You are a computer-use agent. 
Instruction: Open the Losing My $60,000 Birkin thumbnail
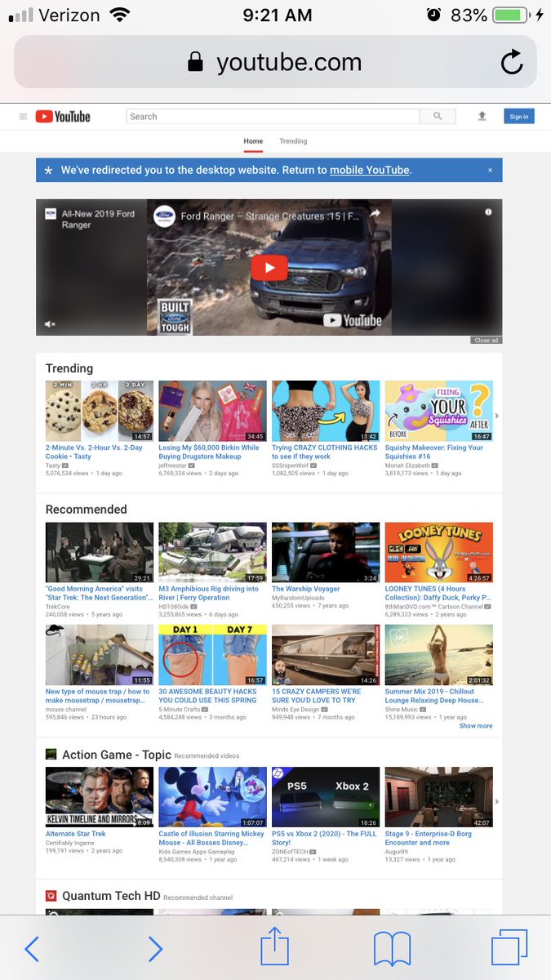point(212,411)
